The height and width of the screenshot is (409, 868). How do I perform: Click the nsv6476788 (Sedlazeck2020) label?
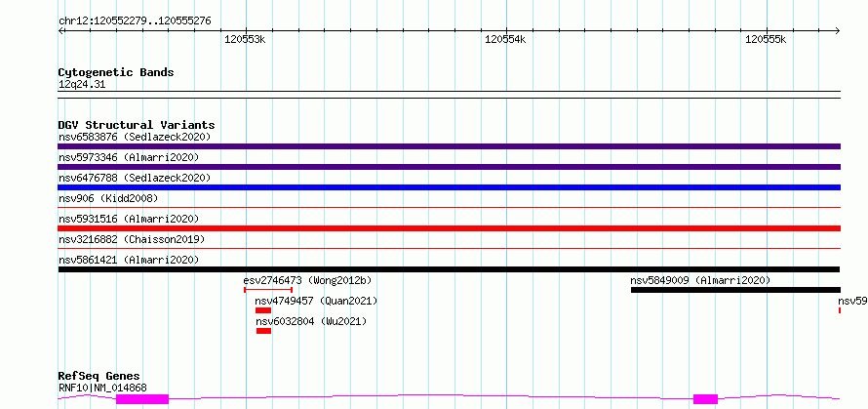tap(135, 178)
